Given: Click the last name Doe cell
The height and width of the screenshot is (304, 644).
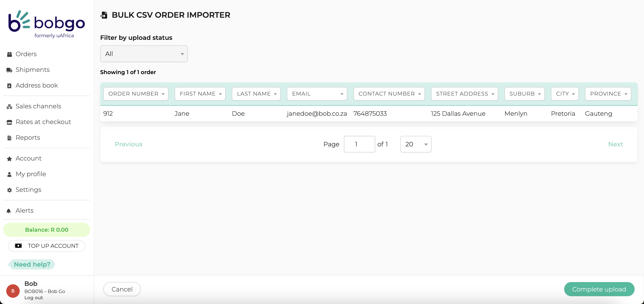Looking at the screenshot, I should point(238,113).
